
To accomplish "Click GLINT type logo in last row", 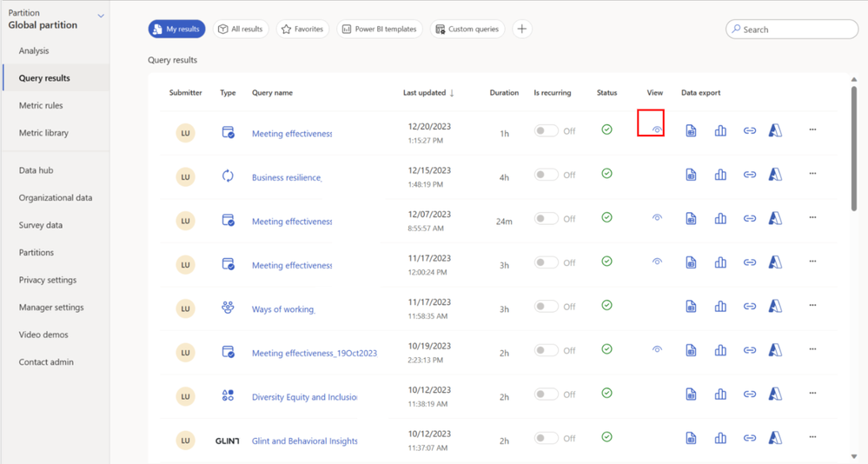I will click(227, 441).
